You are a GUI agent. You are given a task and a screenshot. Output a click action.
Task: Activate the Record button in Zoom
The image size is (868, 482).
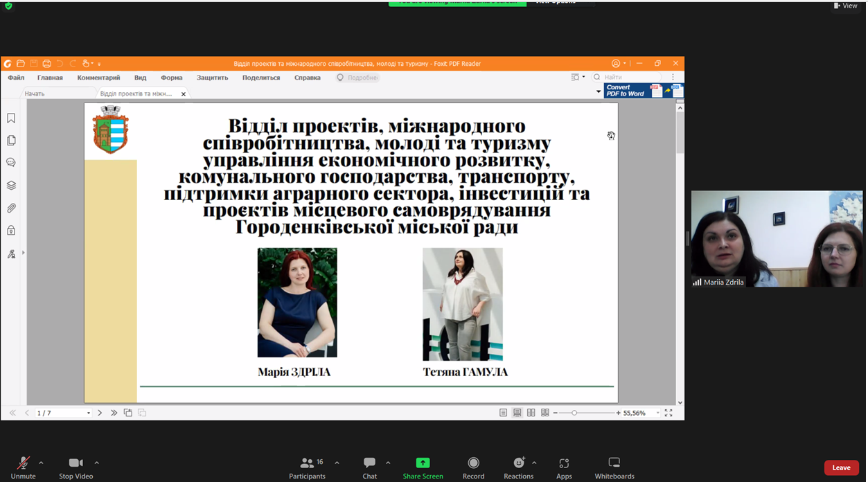point(473,464)
